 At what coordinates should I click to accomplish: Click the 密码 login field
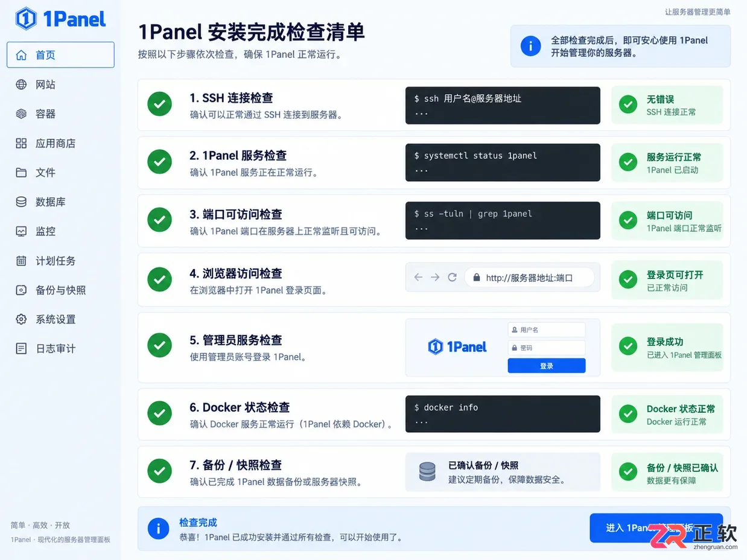547,348
